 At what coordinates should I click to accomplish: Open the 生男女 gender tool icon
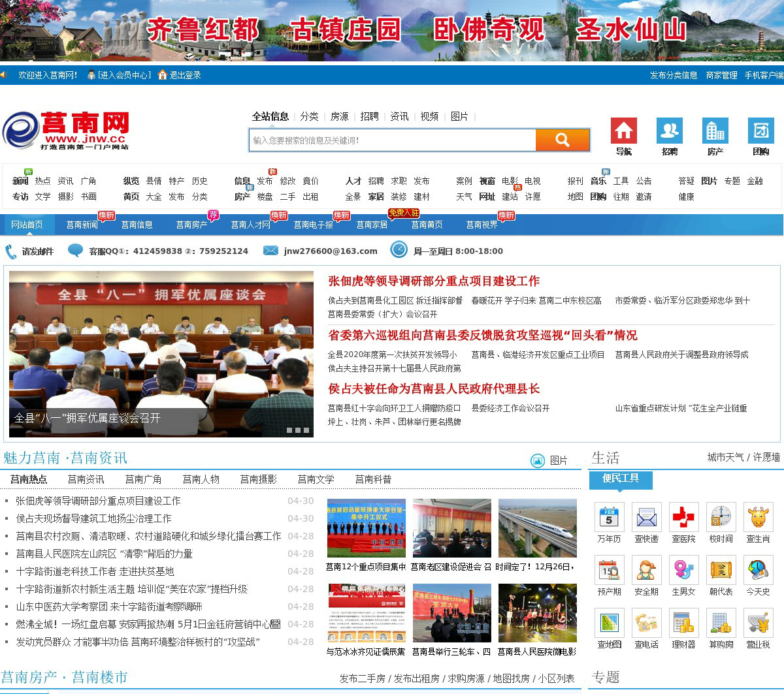pyautogui.click(x=683, y=570)
